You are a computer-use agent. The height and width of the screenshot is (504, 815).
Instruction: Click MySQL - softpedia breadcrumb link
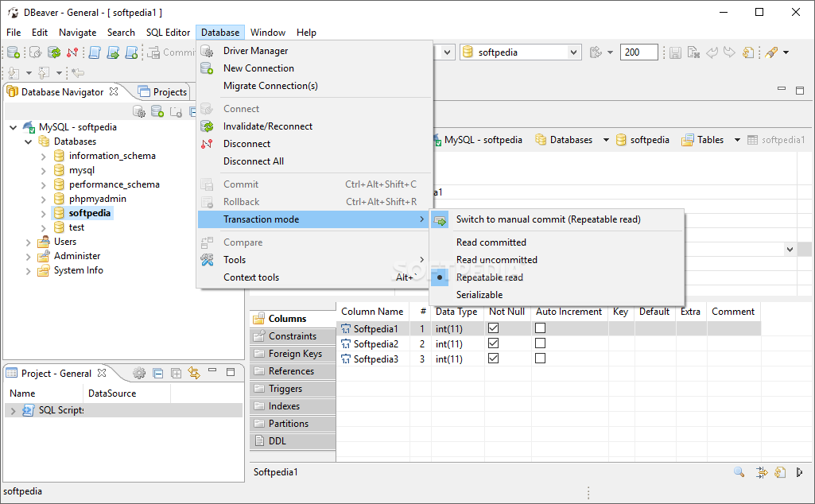pos(483,140)
